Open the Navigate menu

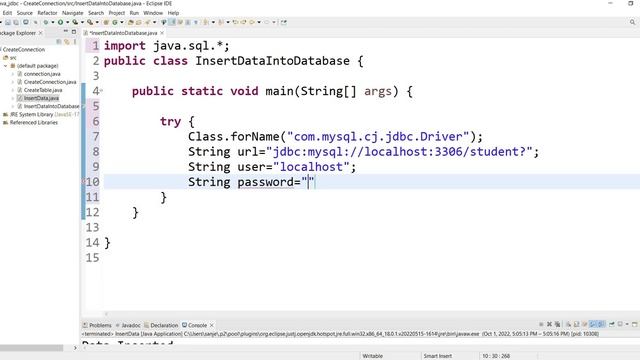(72, 13)
